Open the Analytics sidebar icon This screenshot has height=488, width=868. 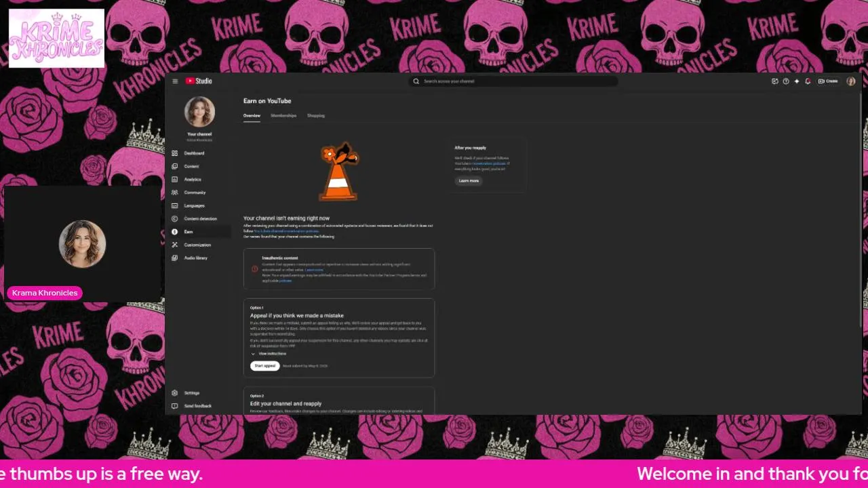[x=175, y=180]
